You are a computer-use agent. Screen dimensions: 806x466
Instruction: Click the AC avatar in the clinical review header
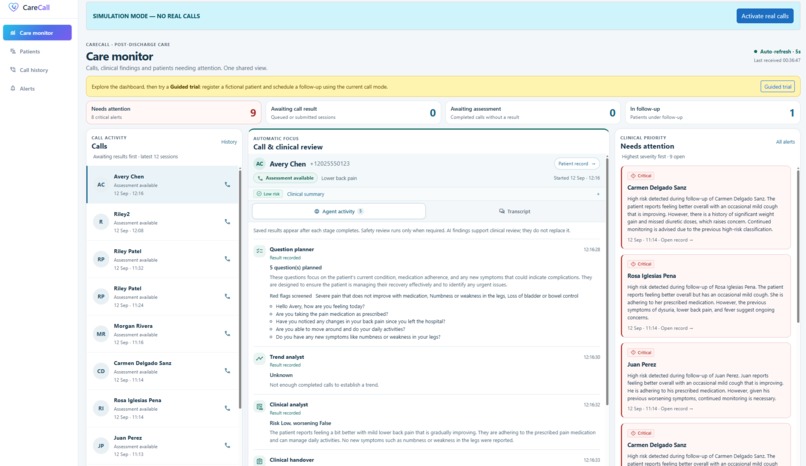260,164
